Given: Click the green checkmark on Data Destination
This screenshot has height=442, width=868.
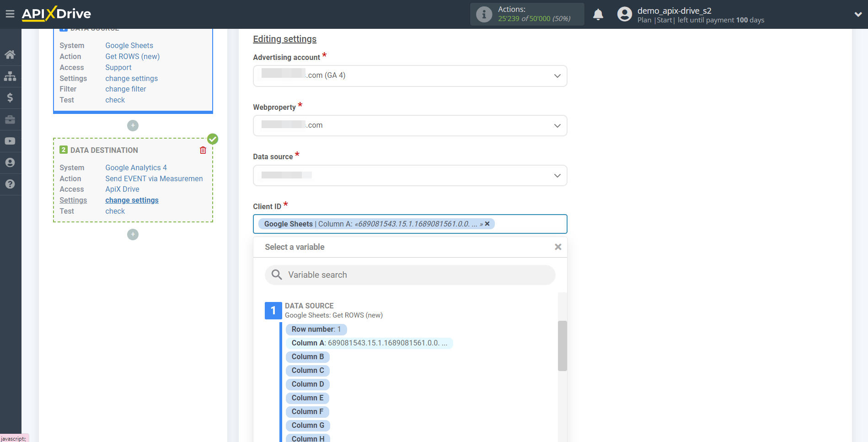Looking at the screenshot, I should 212,138.
